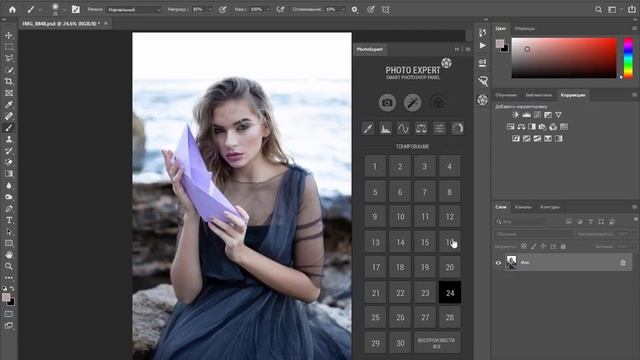
Task: Select the Brush tool in left toolbar
Action: [x=9, y=128]
